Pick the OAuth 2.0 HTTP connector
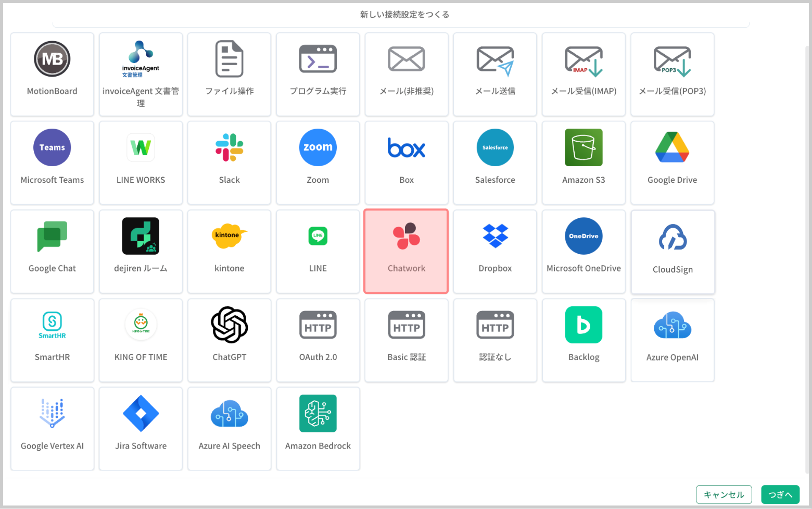The image size is (812, 509). (x=318, y=340)
